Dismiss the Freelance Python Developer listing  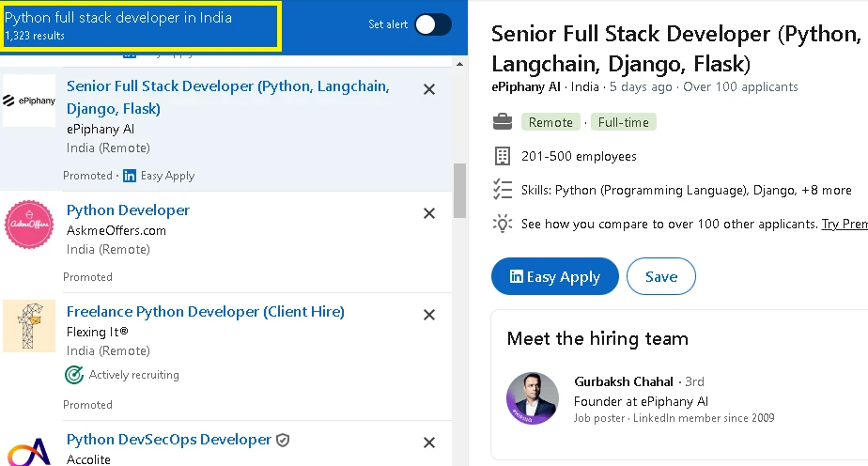tap(429, 315)
